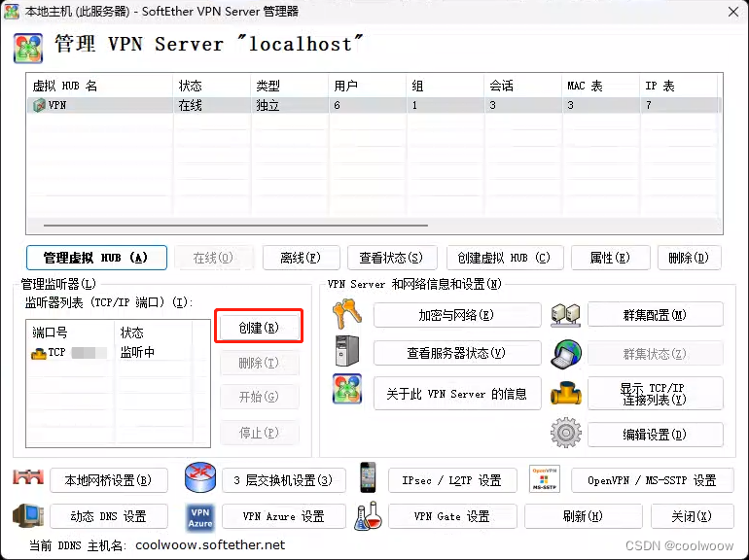This screenshot has width=749, height=560.
Task: Sort by 用户 column header
Action: point(368,86)
